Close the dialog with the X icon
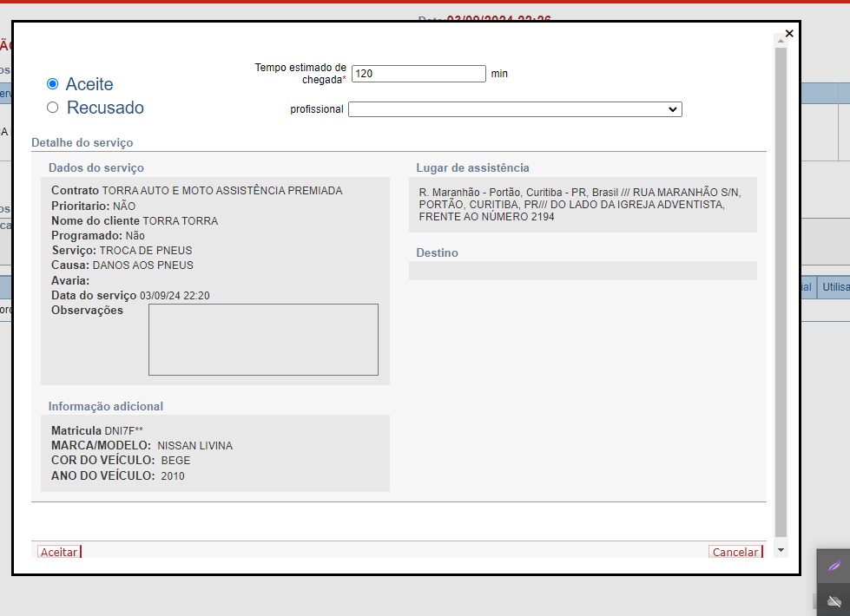The height and width of the screenshot is (616, 850). (789, 33)
